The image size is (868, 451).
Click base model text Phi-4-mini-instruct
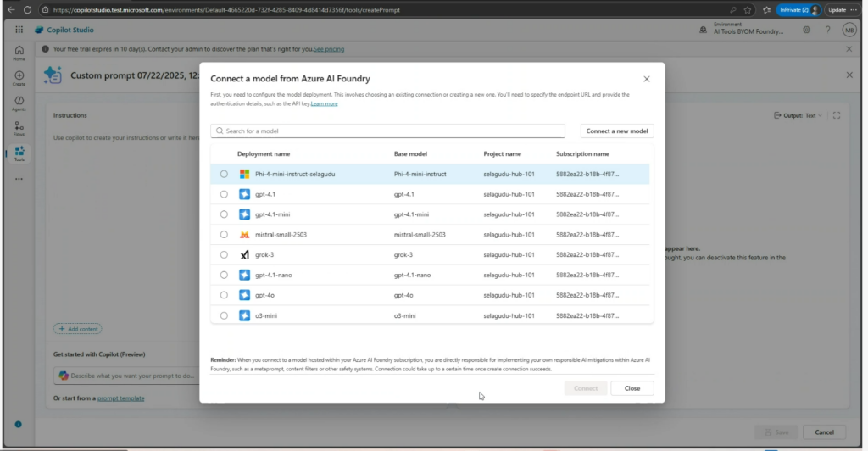click(420, 174)
